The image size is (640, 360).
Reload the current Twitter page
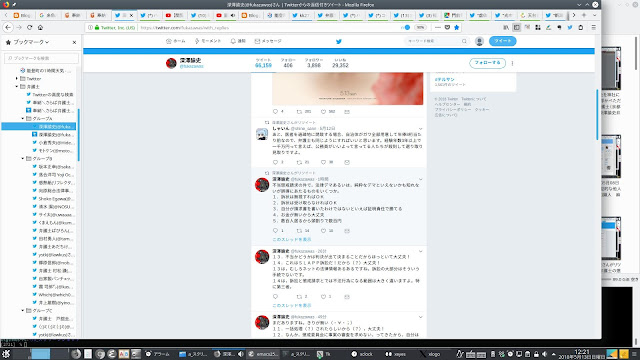pyautogui.click(x=29, y=27)
